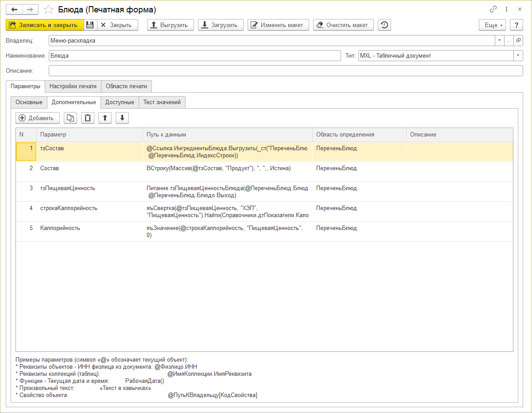Copy link to form via chain icon
The width and height of the screenshot is (532, 413).
pyautogui.click(x=493, y=9)
